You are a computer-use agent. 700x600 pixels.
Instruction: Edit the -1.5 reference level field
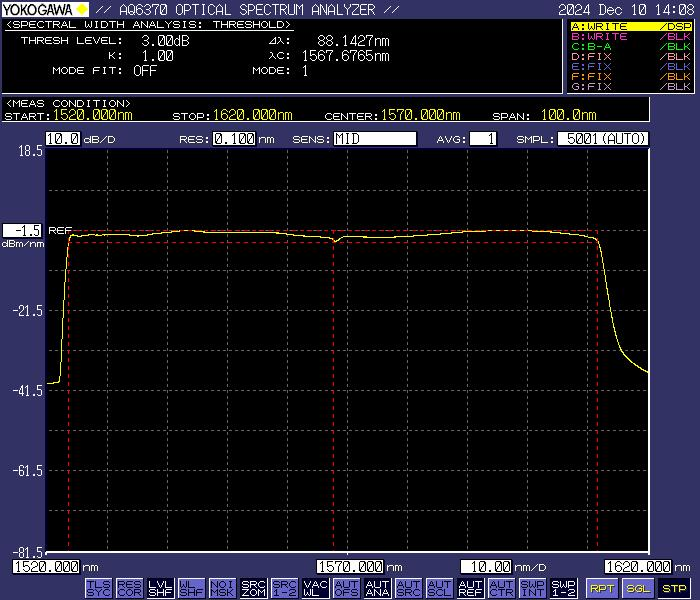tap(22, 231)
